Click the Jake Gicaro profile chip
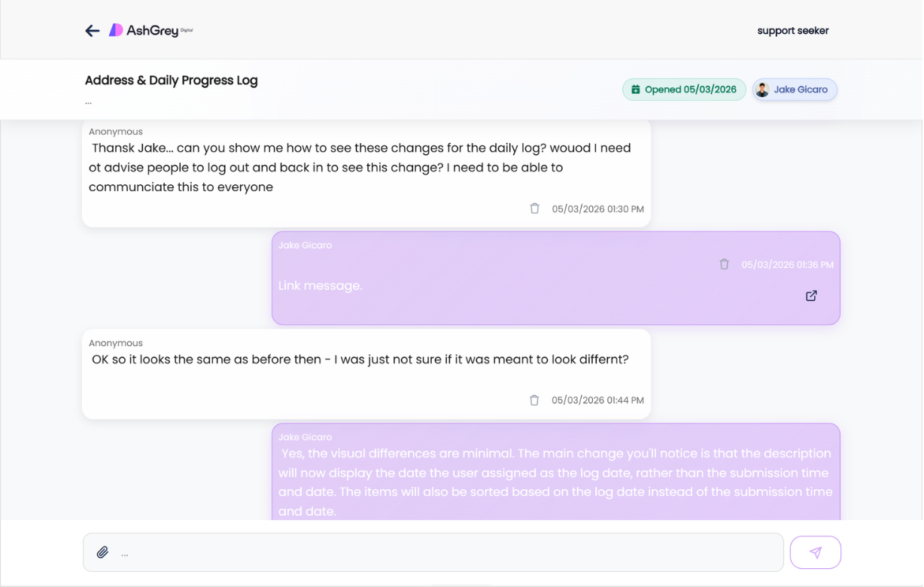This screenshot has width=924, height=587. [795, 89]
